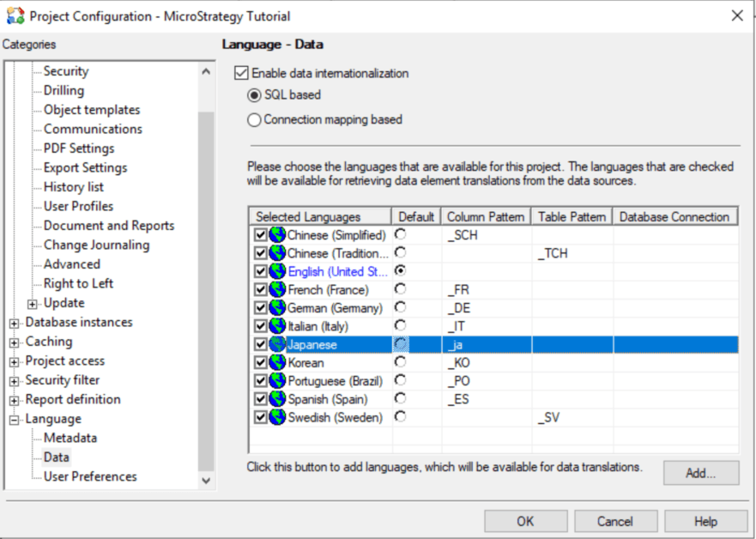
Task: Uncheck the Swedish (Sweden) language checkbox
Action: tap(260, 417)
